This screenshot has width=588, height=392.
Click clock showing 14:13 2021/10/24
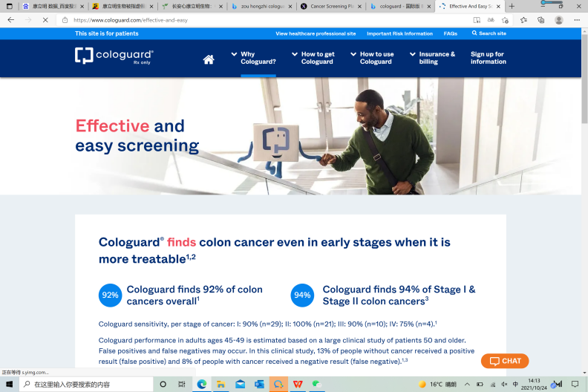pyautogui.click(x=534, y=384)
